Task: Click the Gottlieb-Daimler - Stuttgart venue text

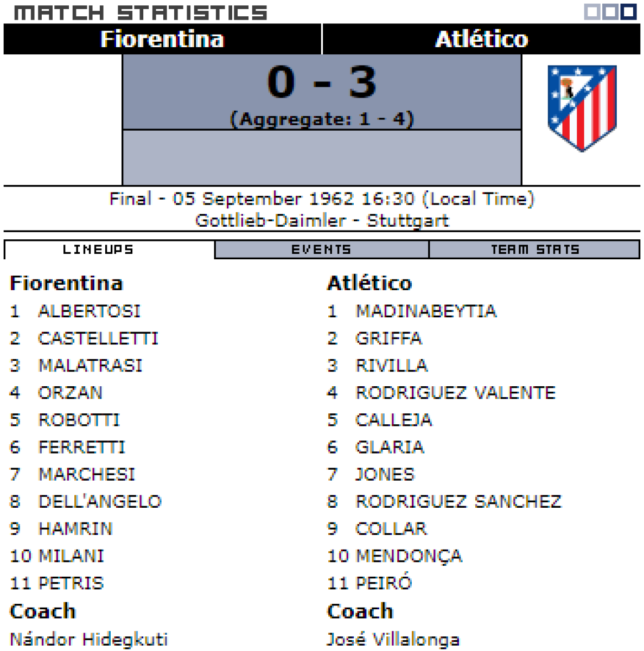Action: [x=322, y=221]
